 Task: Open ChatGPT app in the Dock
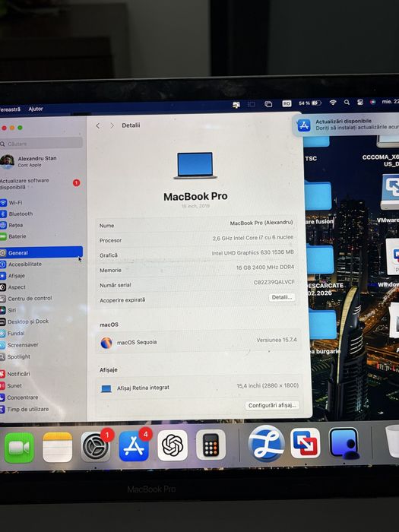tap(173, 445)
